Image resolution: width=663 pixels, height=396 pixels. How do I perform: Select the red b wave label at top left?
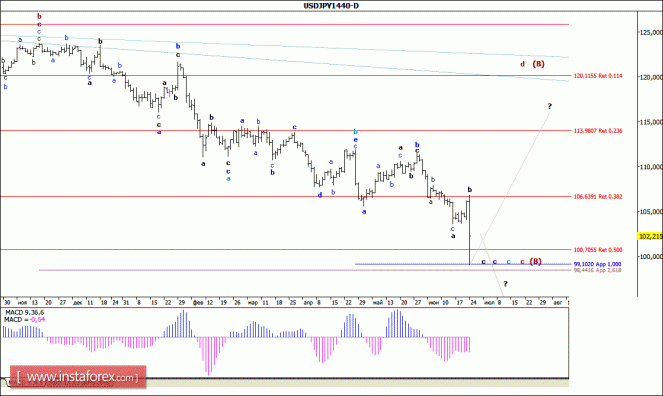[x=39, y=16]
